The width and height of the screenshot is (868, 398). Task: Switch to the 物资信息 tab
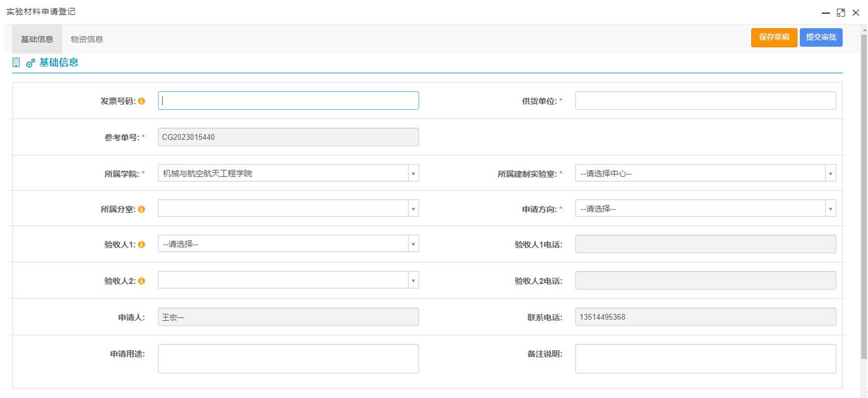coord(87,39)
